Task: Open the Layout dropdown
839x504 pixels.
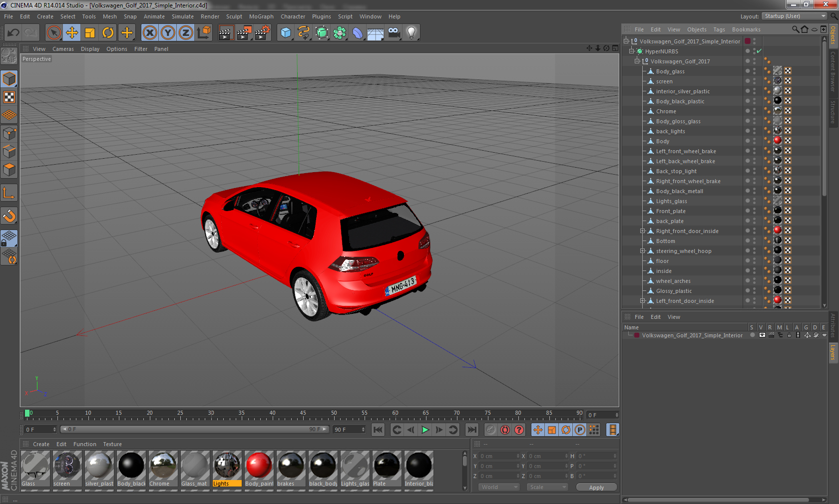Action: [795, 16]
